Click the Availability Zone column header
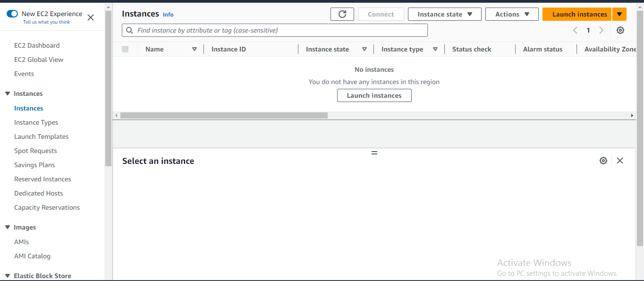 click(x=610, y=49)
